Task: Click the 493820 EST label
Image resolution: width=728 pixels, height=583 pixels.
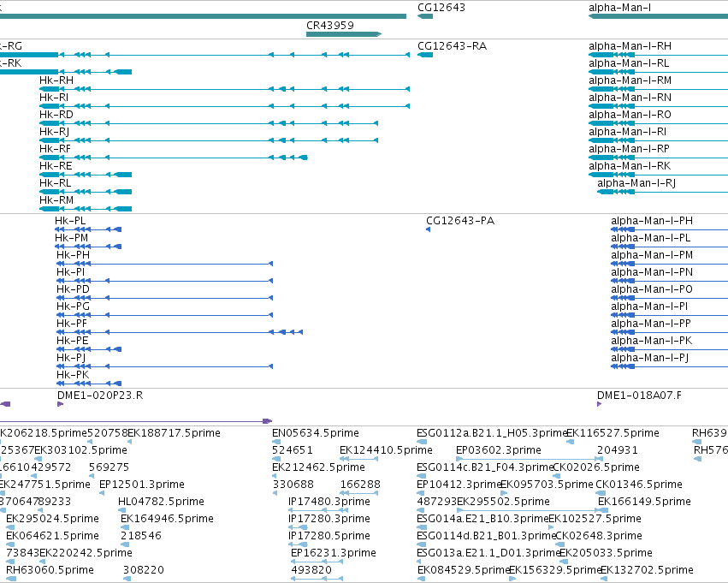Action: tap(311, 570)
